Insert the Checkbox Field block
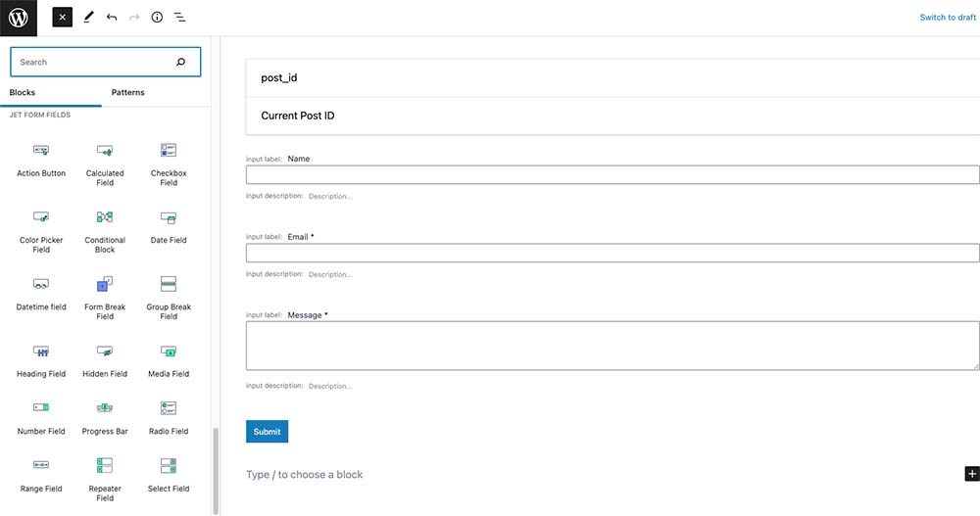980x516 pixels. click(x=169, y=163)
